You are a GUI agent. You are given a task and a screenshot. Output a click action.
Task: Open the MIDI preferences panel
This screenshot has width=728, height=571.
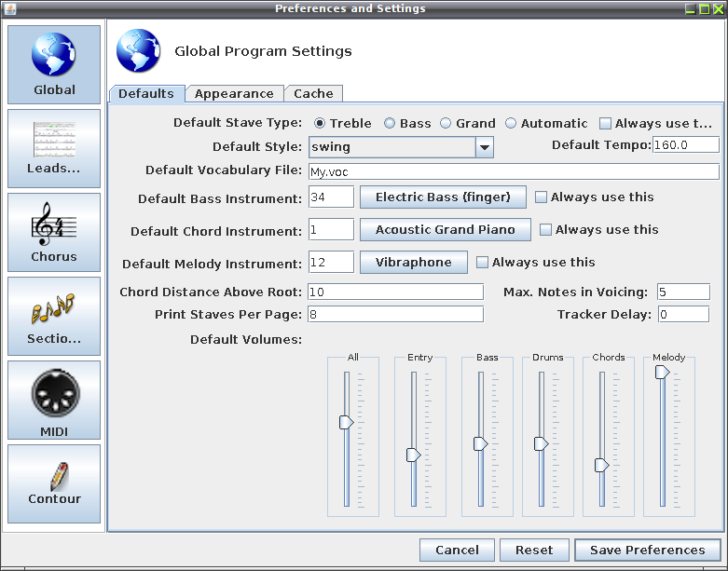[x=54, y=401]
